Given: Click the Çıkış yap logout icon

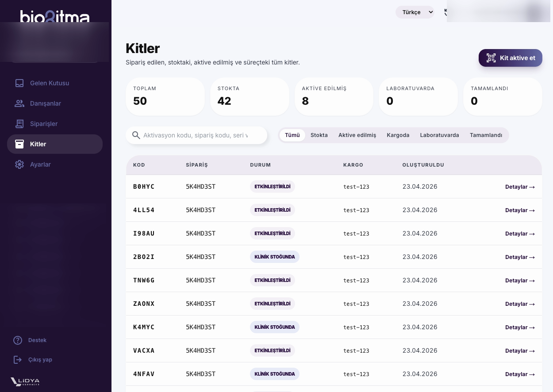Looking at the screenshot, I should pos(18,360).
